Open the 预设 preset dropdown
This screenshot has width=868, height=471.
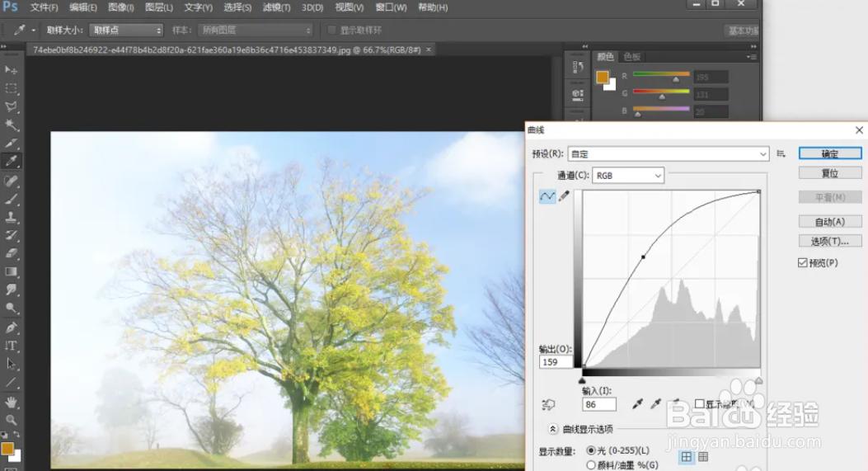[x=669, y=153]
